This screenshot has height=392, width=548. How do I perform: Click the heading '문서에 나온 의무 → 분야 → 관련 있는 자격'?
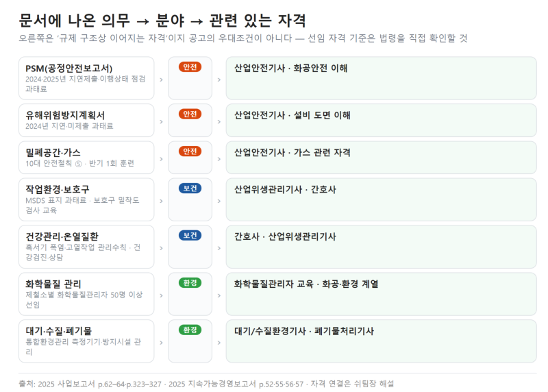162,21
